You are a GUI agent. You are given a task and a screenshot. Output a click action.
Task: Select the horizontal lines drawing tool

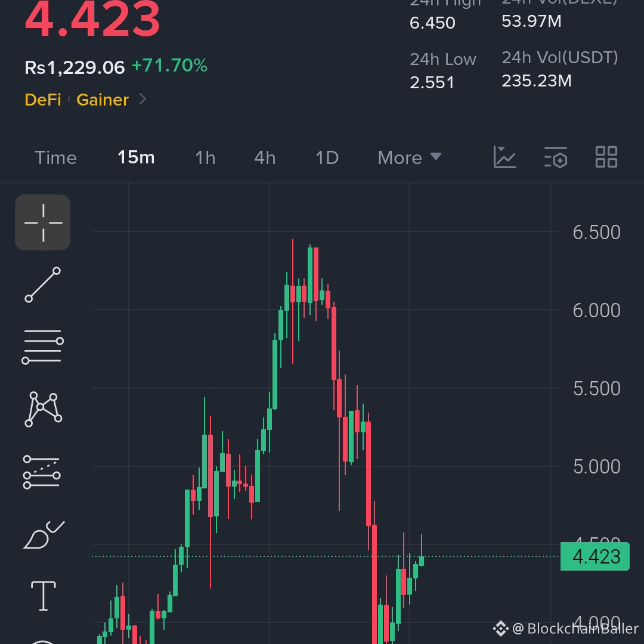coord(43,346)
